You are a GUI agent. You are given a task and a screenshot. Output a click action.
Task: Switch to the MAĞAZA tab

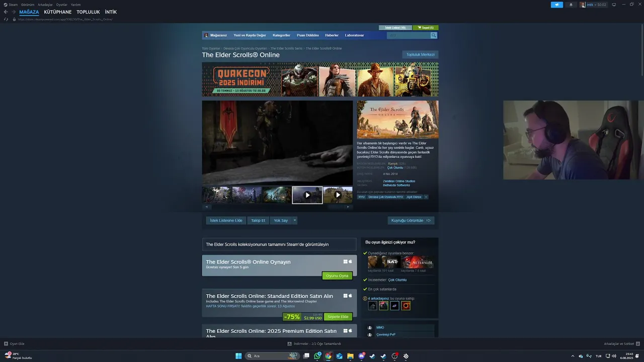tap(29, 12)
